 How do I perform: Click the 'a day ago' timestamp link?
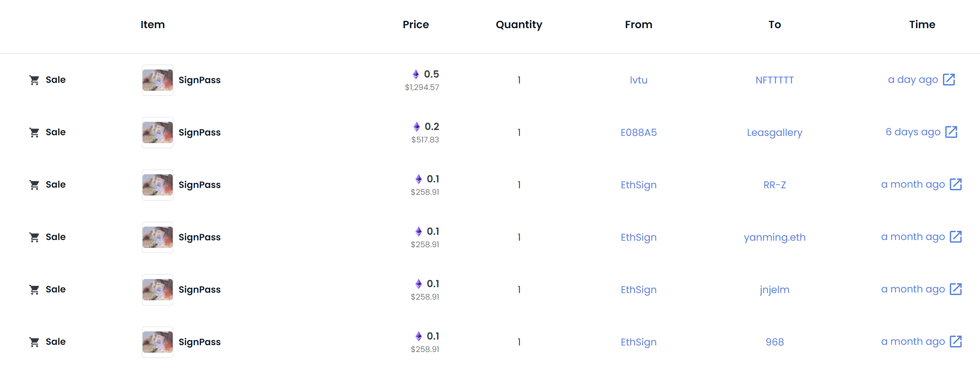tap(913, 80)
